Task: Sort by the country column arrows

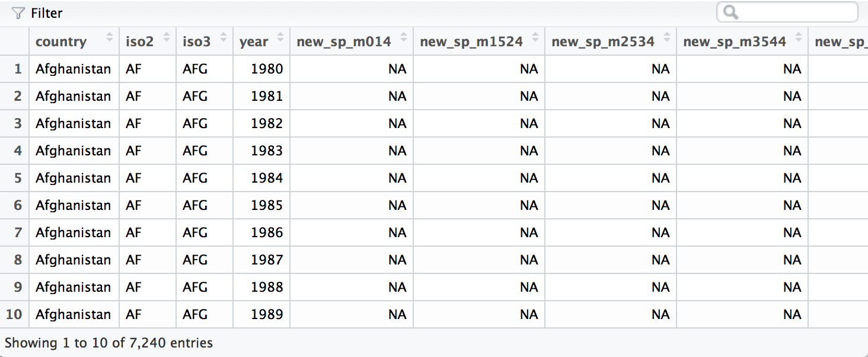Action: tap(109, 38)
